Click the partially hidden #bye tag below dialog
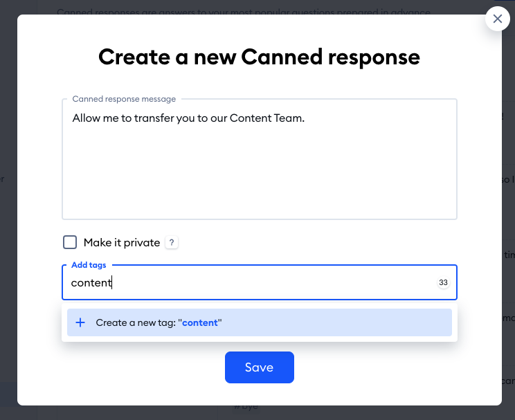 click(246, 408)
